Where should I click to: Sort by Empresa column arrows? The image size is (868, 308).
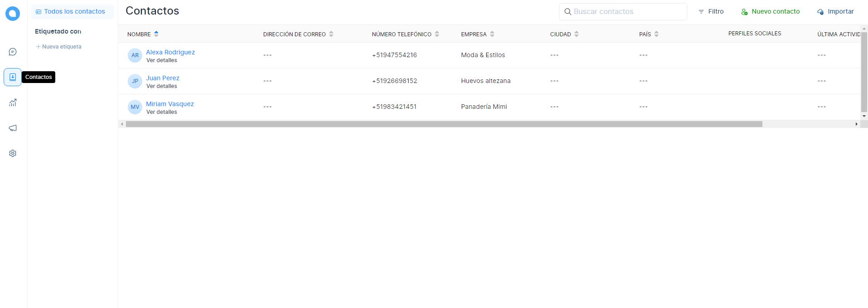coord(492,34)
